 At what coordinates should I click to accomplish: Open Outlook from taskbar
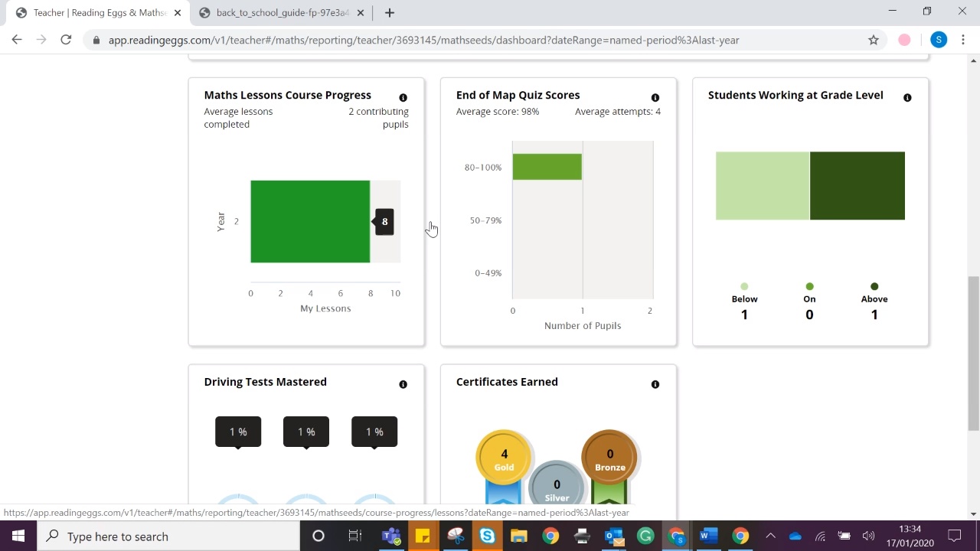[x=614, y=536]
